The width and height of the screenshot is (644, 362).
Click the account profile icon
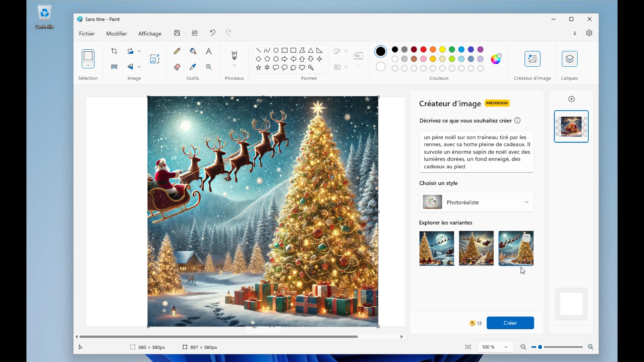coord(575,33)
